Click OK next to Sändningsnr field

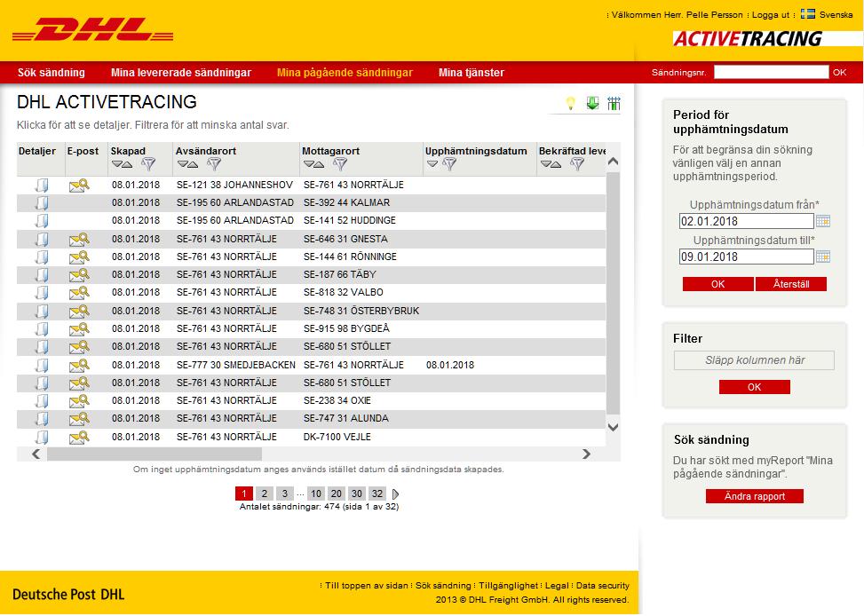coord(839,72)
